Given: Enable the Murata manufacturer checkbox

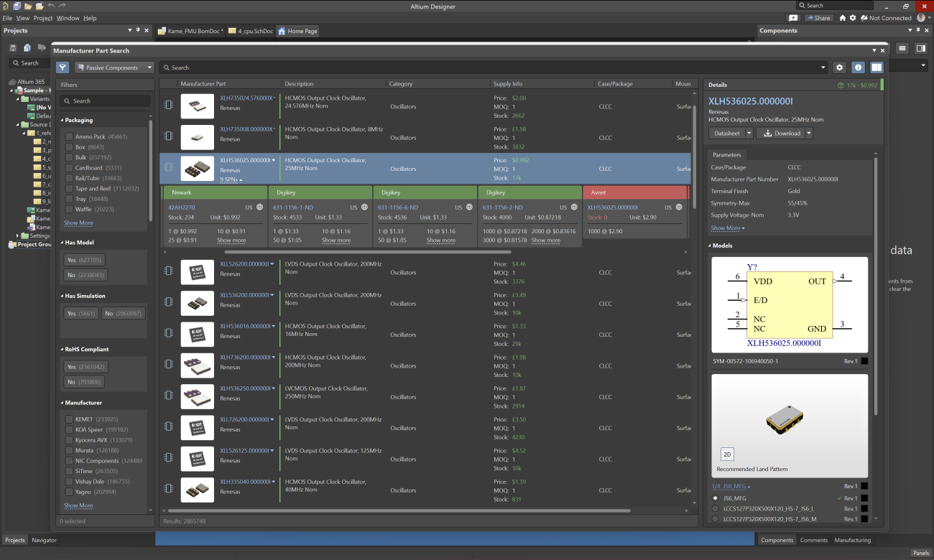Looking at the screenshot, I should [x=69, y=450].
